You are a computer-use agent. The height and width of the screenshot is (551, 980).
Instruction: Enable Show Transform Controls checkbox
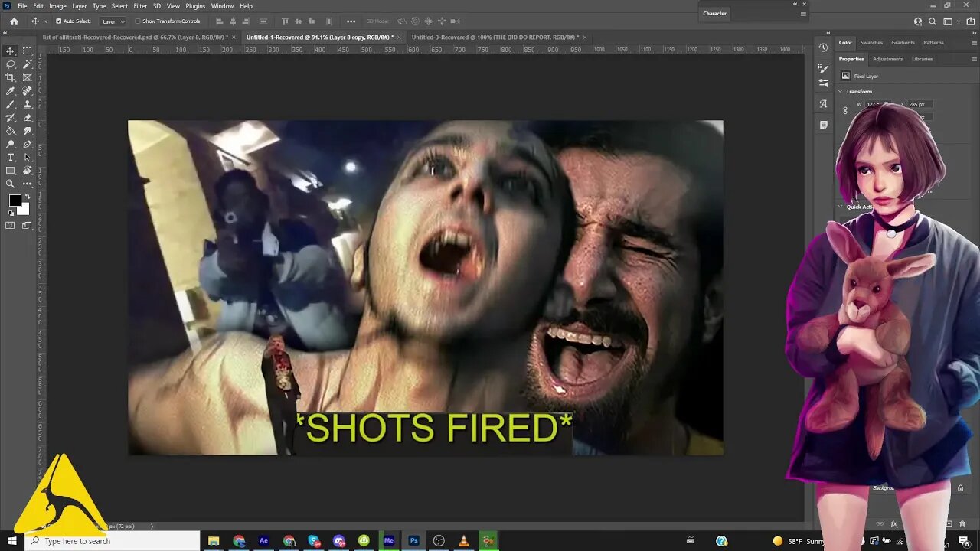tap(138, 21)
